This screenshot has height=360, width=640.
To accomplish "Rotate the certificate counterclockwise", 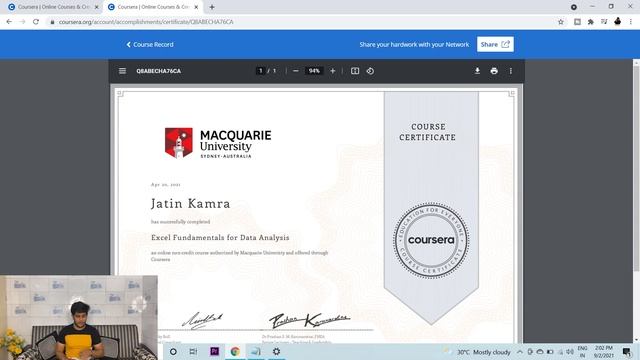I will 370,71.
